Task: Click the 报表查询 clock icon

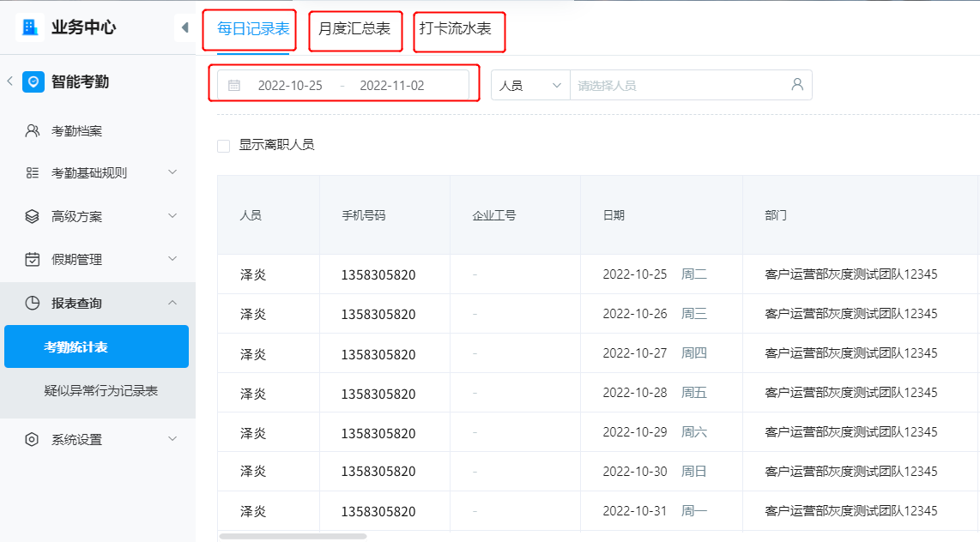Action: (32, 303)
